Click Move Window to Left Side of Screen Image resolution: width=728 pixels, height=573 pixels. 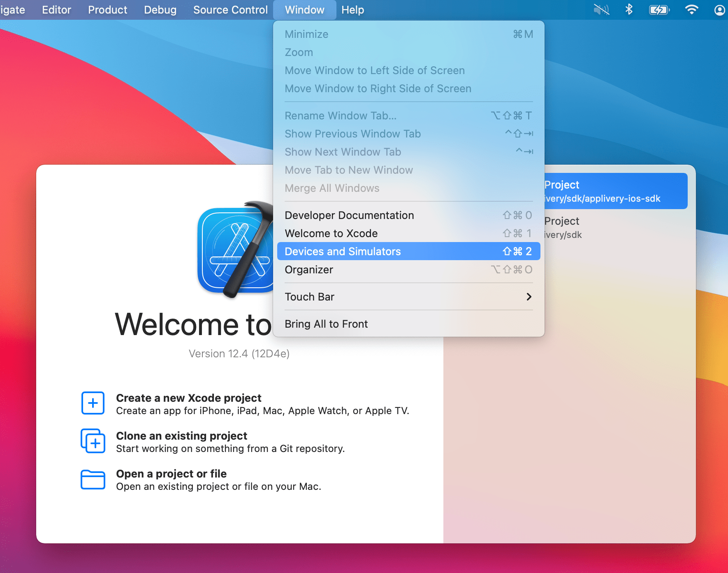[x=408, y=70]
